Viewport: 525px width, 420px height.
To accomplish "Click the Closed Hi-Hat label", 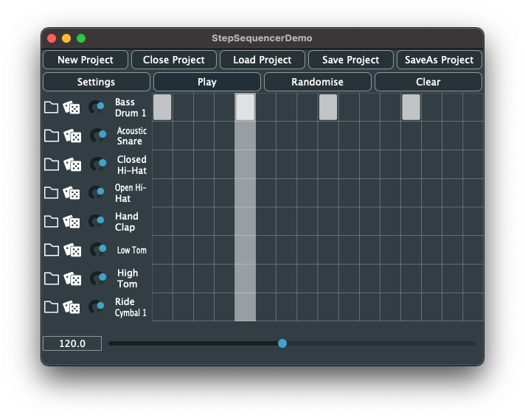I will coord(132,164).
